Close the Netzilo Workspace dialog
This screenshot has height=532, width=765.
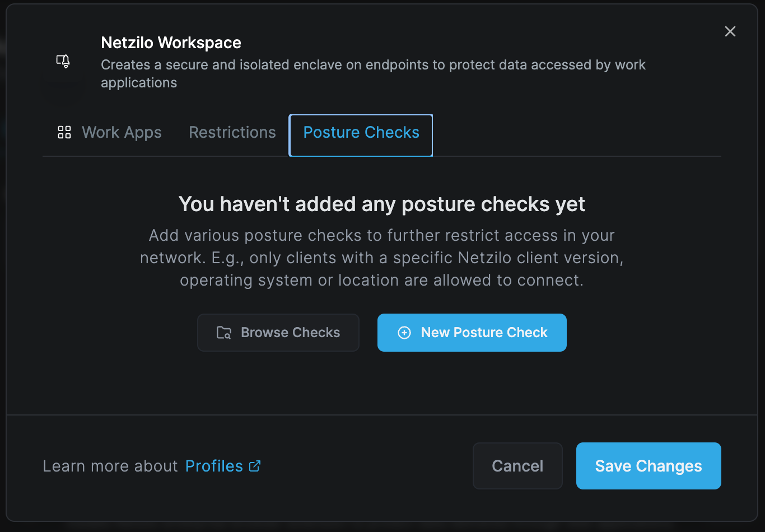click(730, 31)
